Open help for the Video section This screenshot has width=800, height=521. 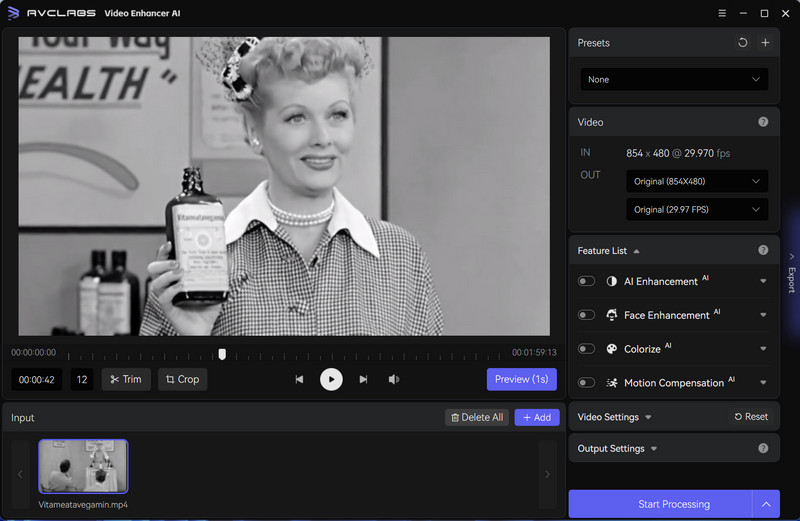(x=763, y=122)
